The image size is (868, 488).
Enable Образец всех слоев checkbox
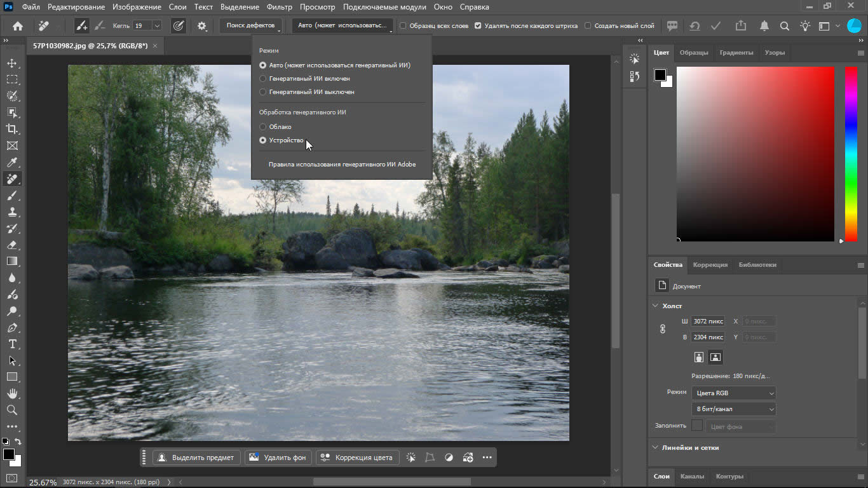point(434,26)
